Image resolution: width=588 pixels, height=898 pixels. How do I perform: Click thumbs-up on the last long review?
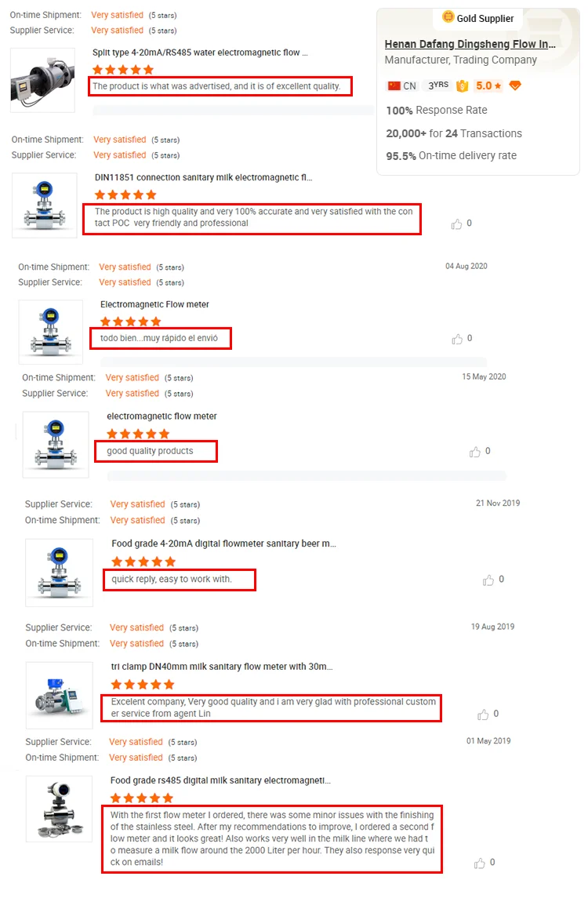tap(480, 863)
